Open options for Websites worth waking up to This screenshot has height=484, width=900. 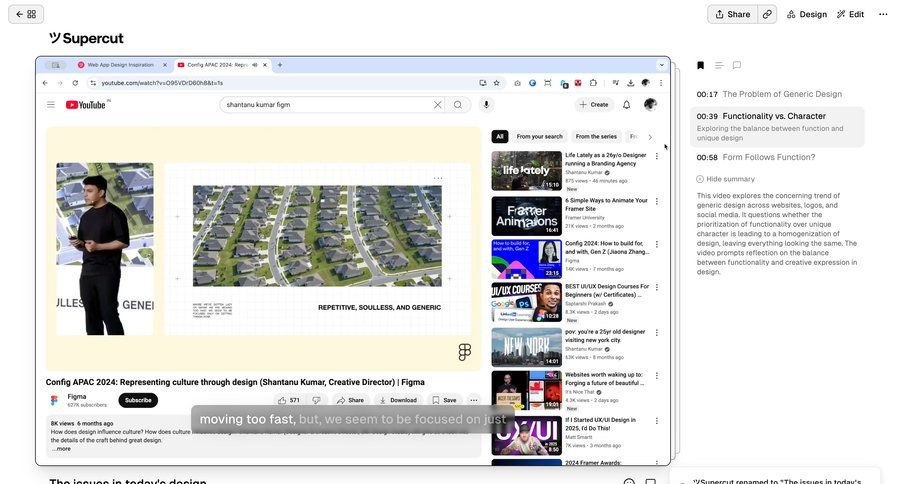[x=657, y=375]
